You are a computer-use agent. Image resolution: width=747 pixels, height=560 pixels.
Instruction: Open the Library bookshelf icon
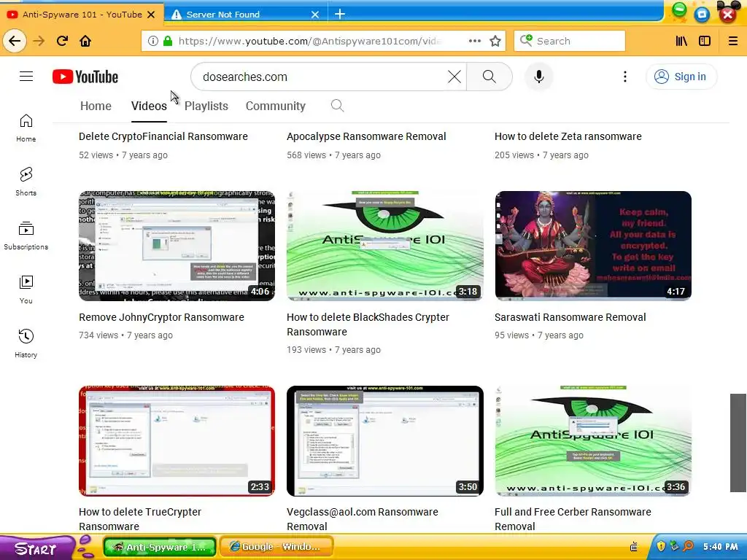coord(681,41)
